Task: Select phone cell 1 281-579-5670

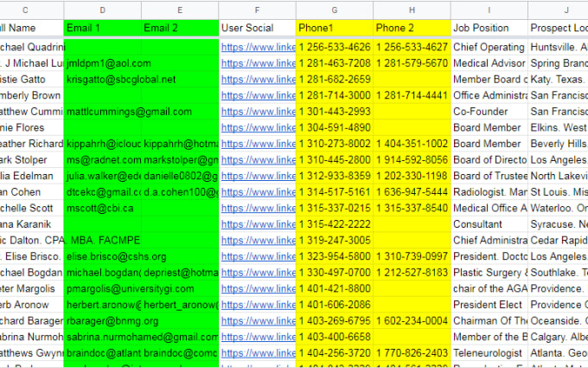Action: click(412, 63)
